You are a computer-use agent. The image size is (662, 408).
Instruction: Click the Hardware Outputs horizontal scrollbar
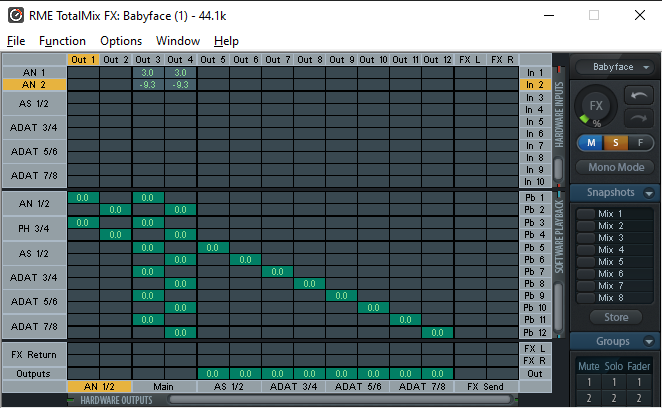(341, 400)
